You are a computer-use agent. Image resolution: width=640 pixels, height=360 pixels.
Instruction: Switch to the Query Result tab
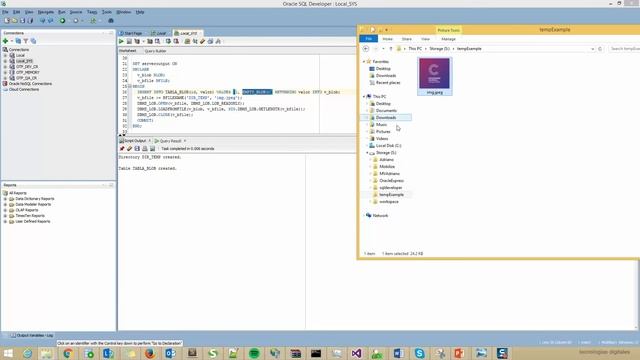(170, 141)
